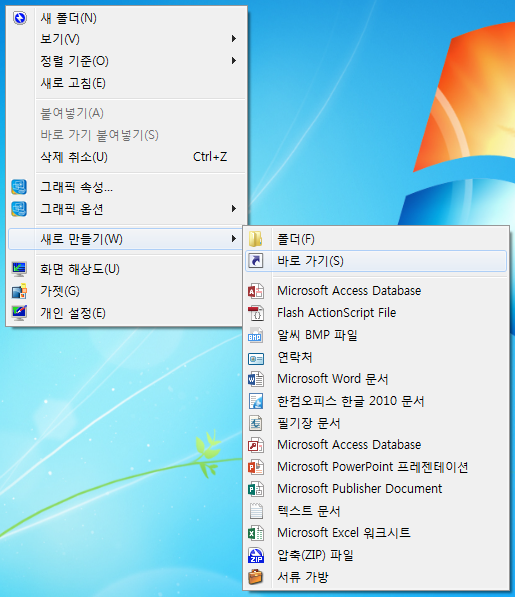Select Flash ActionScript File entry
This screenshot has width=515, height=597.
tap(376, 313)
